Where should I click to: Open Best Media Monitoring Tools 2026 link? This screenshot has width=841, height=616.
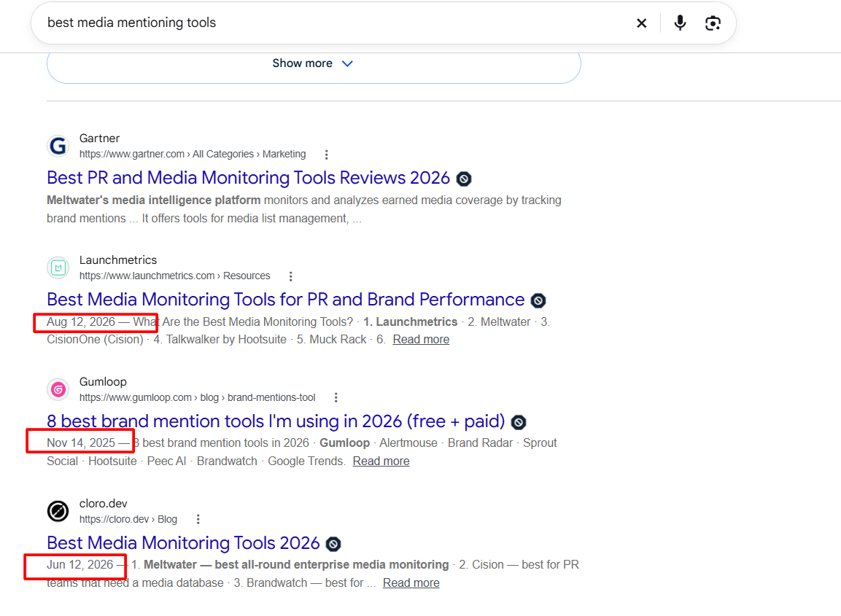[x=183, y=542]
